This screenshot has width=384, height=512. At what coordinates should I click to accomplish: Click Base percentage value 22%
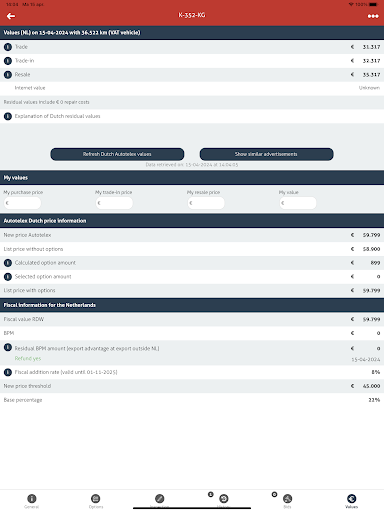point(374,400)
